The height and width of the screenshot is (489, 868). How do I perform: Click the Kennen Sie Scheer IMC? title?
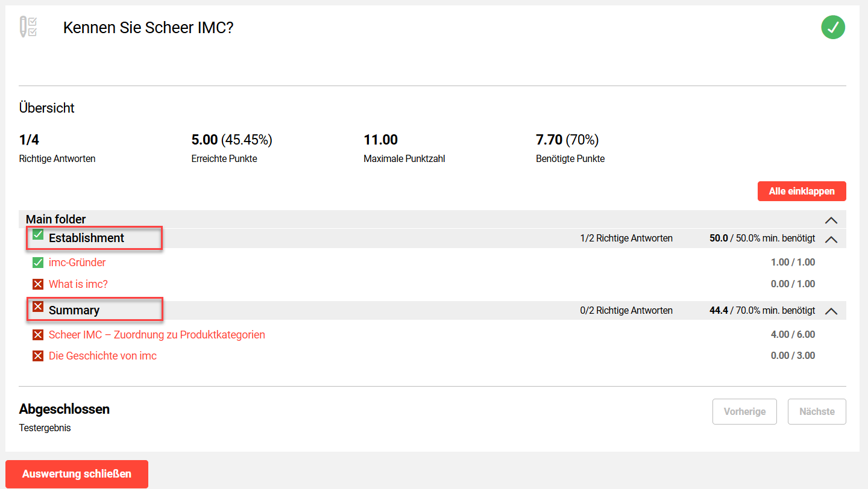click(x=148, y=28)
